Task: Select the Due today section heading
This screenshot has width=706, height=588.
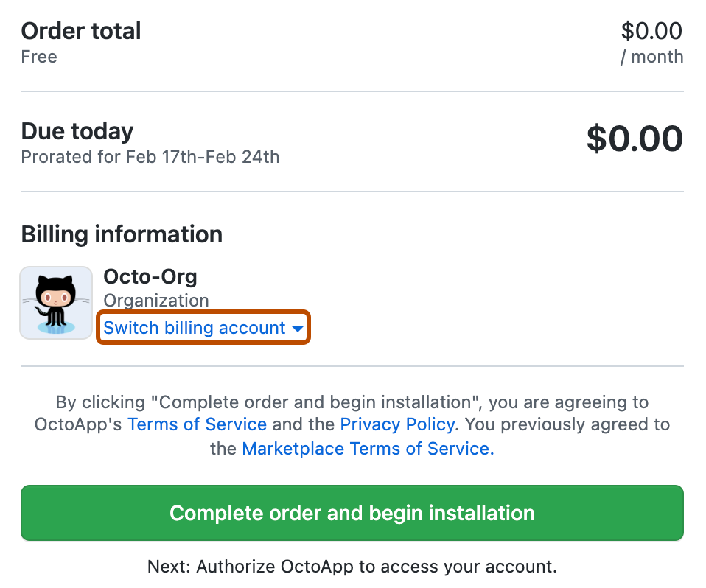Action: pos(77,130)
